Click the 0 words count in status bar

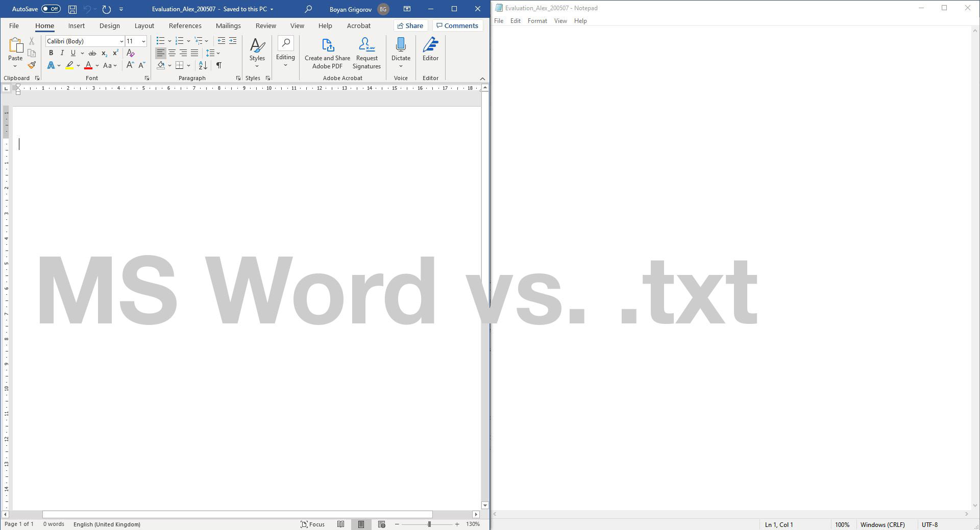point(54,524)
